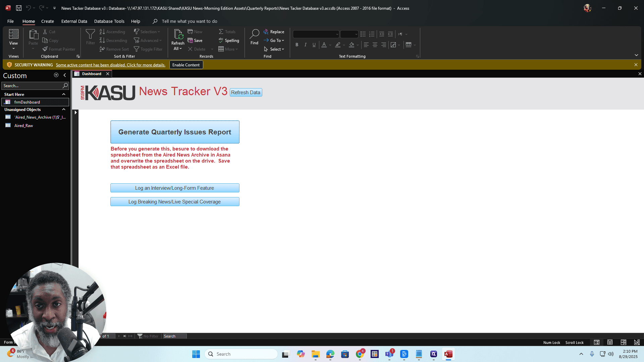Click the numbered list icon
Image resolution: width=644 pixels, height=362 pixels.
(x=372, y=34)
